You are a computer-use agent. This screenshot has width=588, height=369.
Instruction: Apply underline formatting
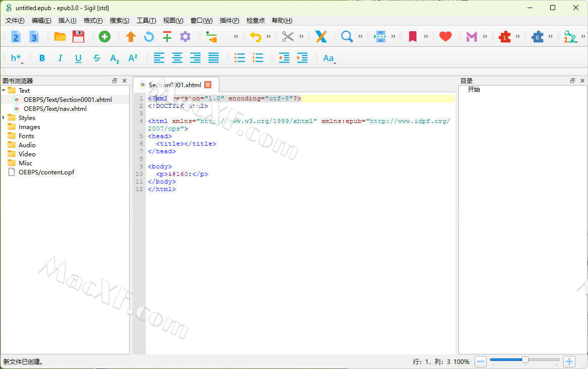click(x=78, y=58)
